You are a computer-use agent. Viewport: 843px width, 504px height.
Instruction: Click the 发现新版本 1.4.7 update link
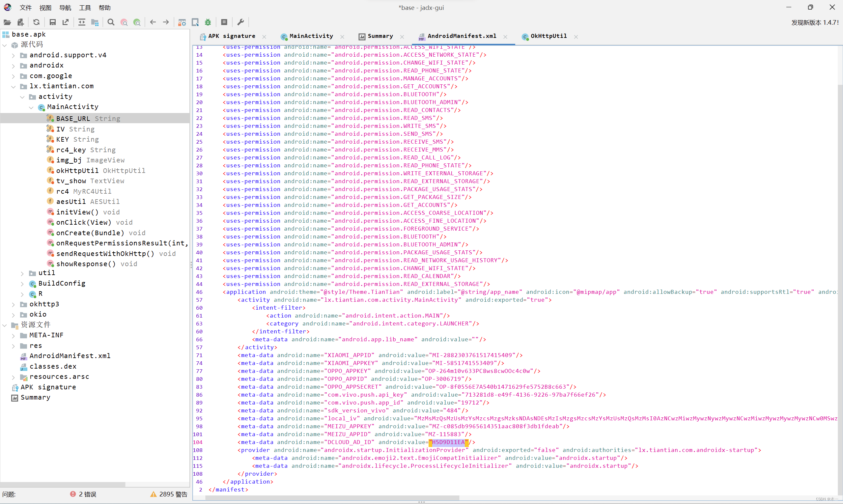tap(814, 22)
